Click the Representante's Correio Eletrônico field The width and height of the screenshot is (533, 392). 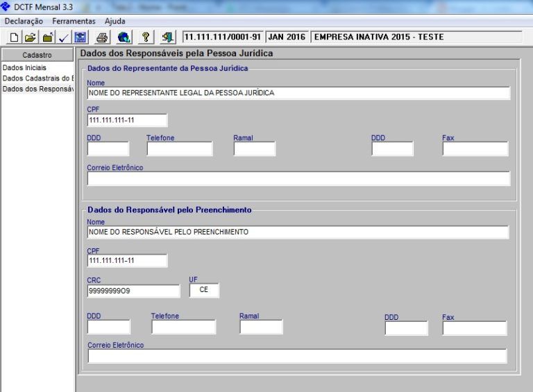click(298, 179)
